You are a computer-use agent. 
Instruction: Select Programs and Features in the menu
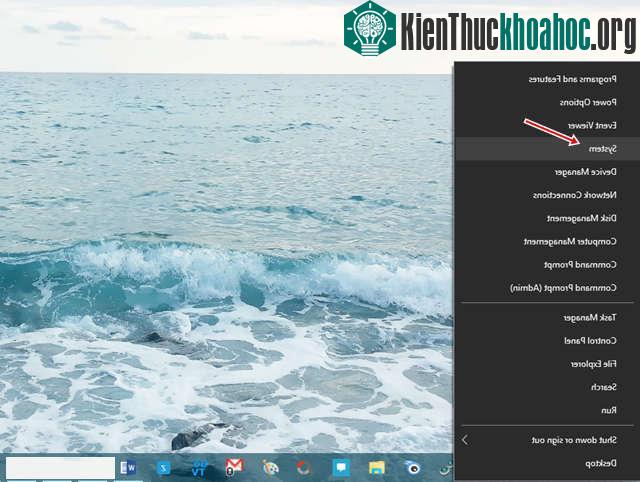tap(547, 79)
